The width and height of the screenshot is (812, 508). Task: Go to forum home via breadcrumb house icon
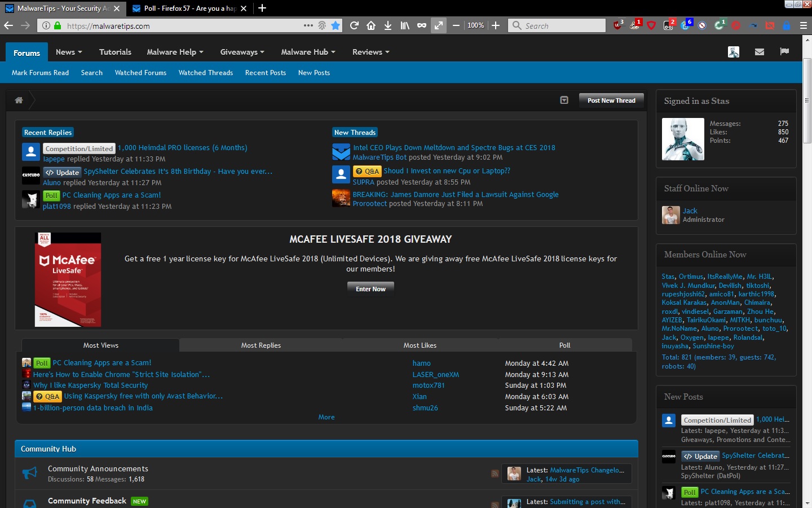coord(19,100)
